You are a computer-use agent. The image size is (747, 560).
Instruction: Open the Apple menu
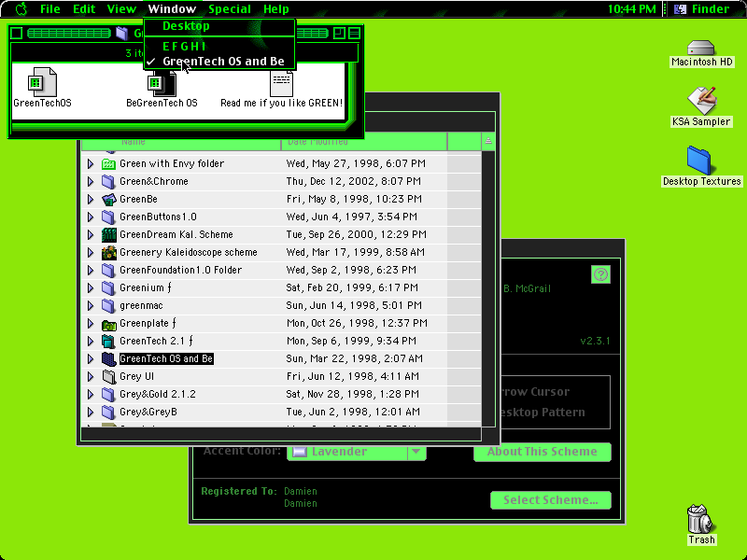tap(21, 9)
